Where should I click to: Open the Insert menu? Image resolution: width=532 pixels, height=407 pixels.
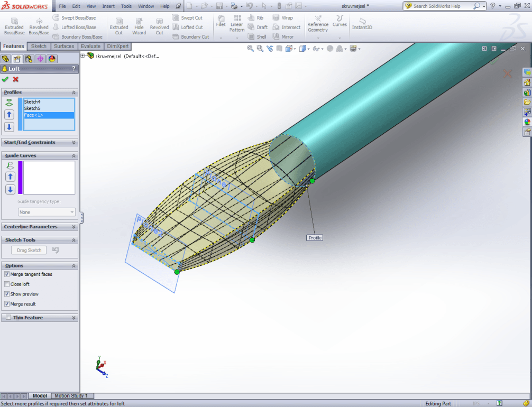(x=108, y=6)
